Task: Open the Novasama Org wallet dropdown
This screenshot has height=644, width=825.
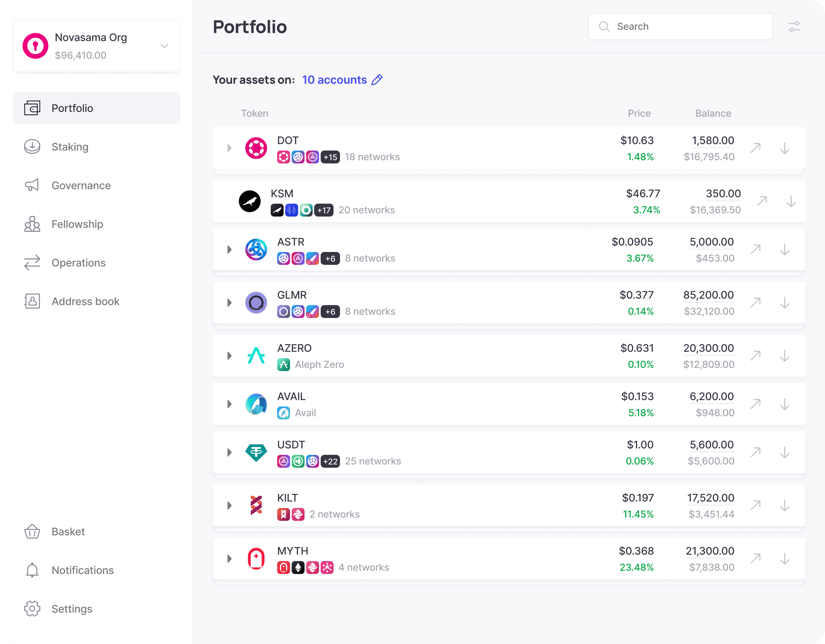Action: pos(164,46)
